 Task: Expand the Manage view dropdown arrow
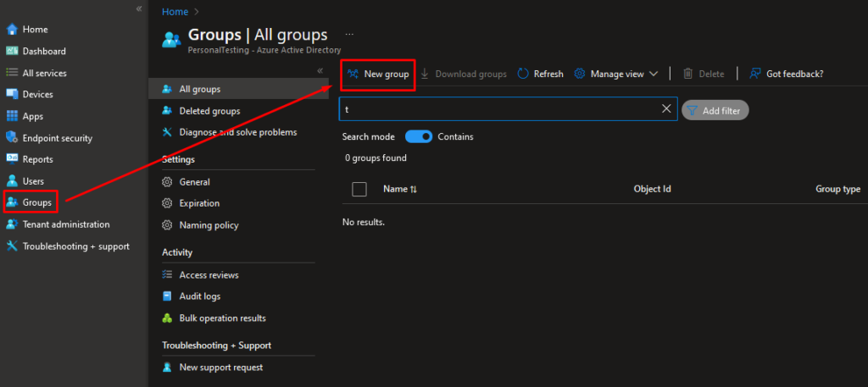(x=654, y=74)
